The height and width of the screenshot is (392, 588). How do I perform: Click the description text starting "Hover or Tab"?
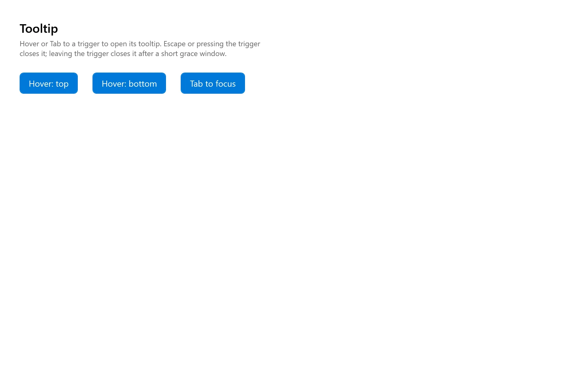(140, 49)
